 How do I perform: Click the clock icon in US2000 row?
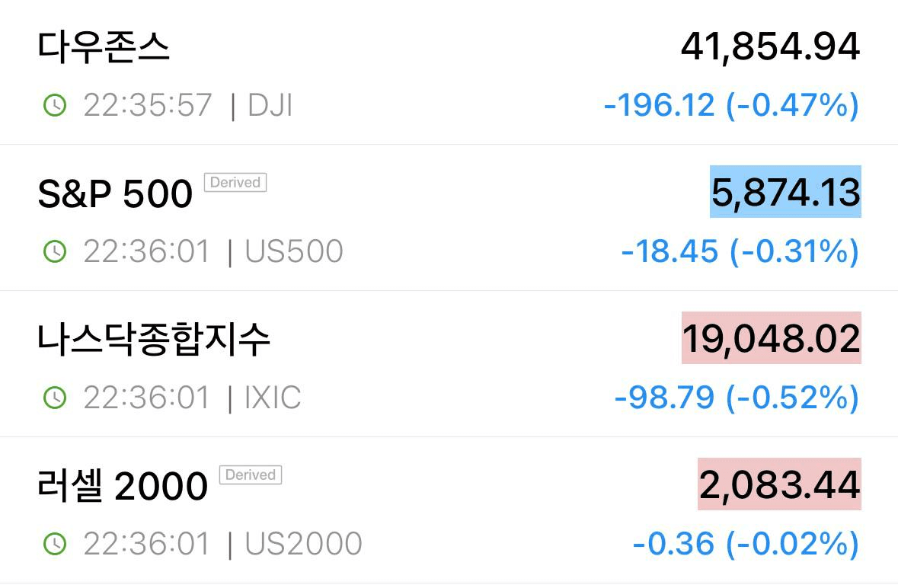pyautogui.click(x=55, y=543)
